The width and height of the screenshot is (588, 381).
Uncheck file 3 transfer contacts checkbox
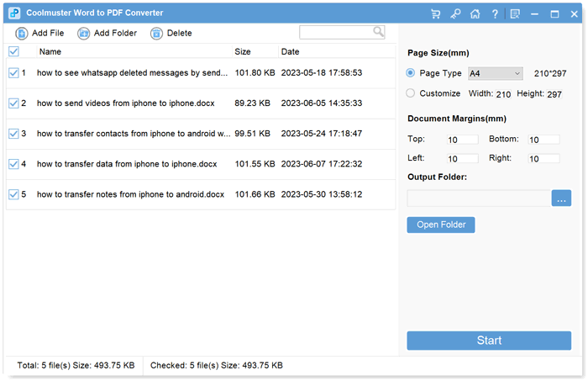point(14,133)
